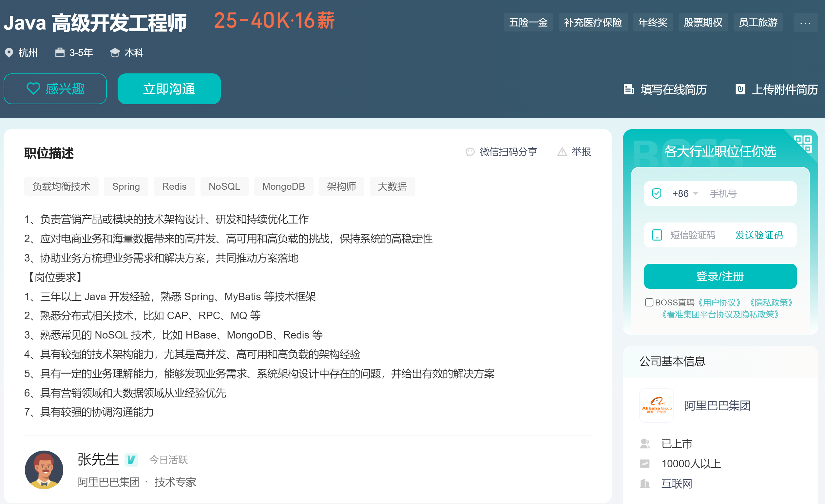Viewport: 825px width, 504px height.
Task: Click the 补充医疗保险 benefit tag
Action: point(593,22)
